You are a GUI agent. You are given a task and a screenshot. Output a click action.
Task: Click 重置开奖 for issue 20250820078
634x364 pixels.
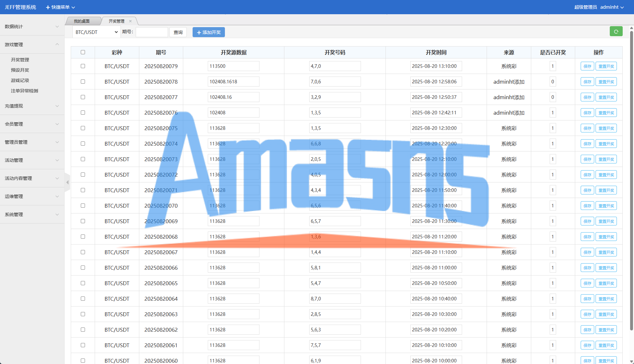(606, 82)
